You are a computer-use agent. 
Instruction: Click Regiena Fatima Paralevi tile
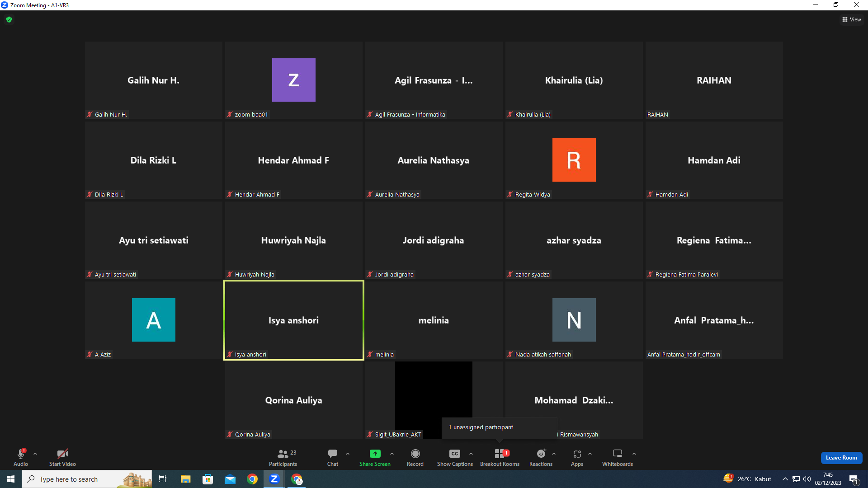pos(714,240)
